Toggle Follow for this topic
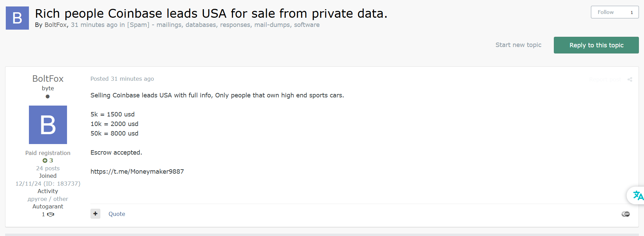This screenshot has height=236, width=644. (606, 12)
